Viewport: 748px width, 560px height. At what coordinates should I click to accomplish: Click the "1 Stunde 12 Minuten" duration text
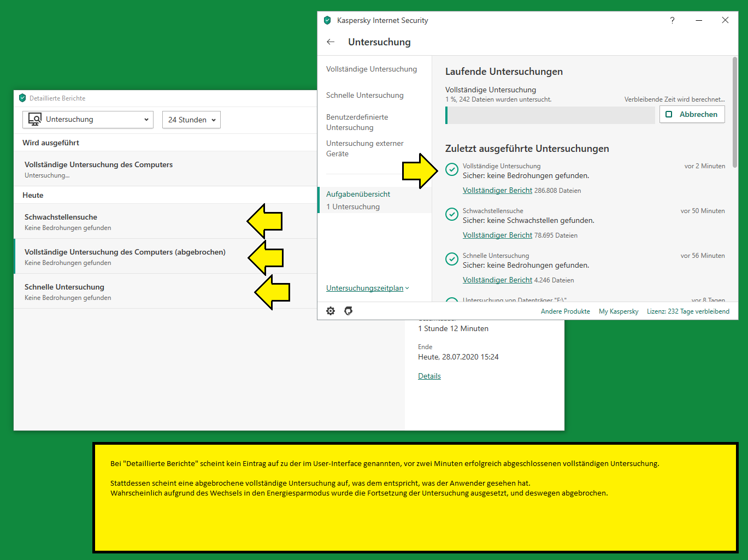tap(453, 328)
